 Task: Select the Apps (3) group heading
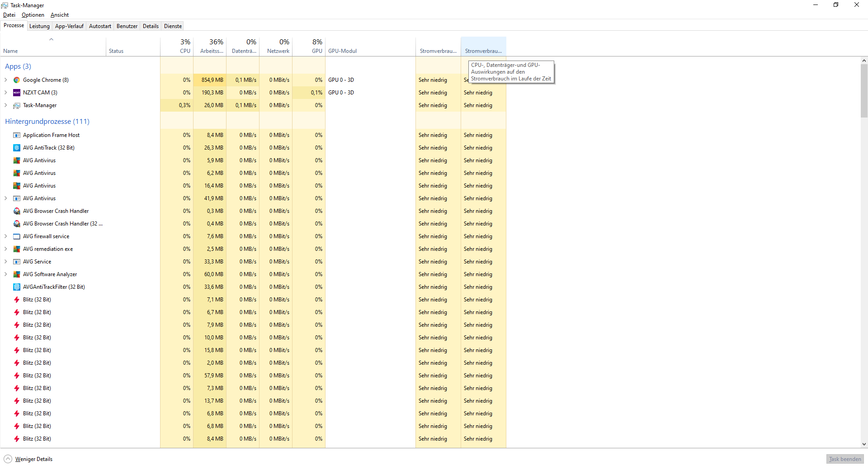click(18, 66)
